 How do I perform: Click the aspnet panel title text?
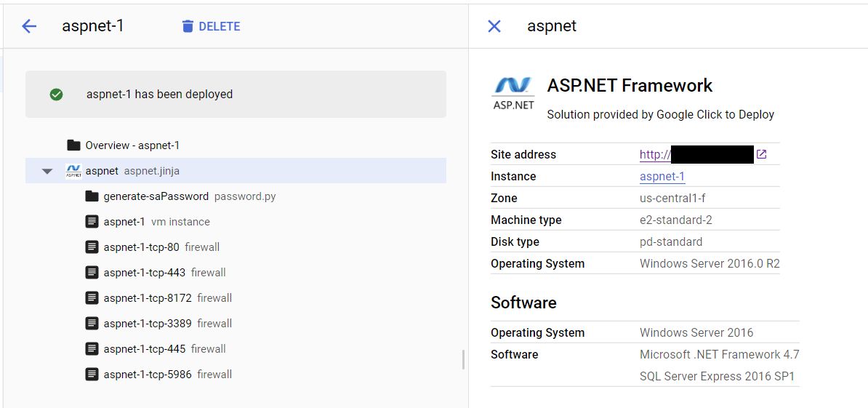pos(552,26)
